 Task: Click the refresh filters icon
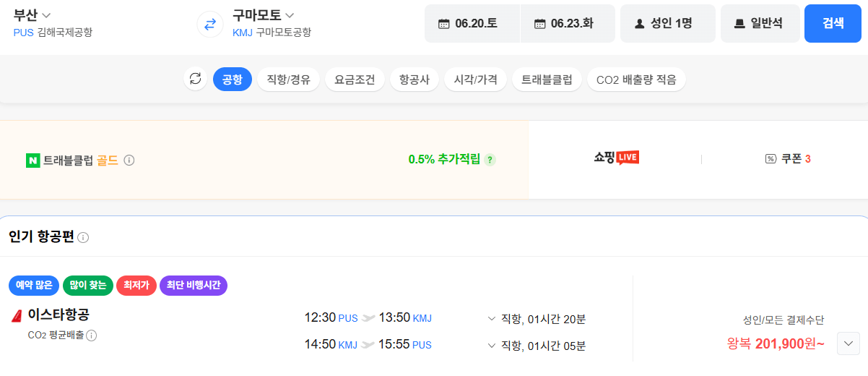(195, 80)
